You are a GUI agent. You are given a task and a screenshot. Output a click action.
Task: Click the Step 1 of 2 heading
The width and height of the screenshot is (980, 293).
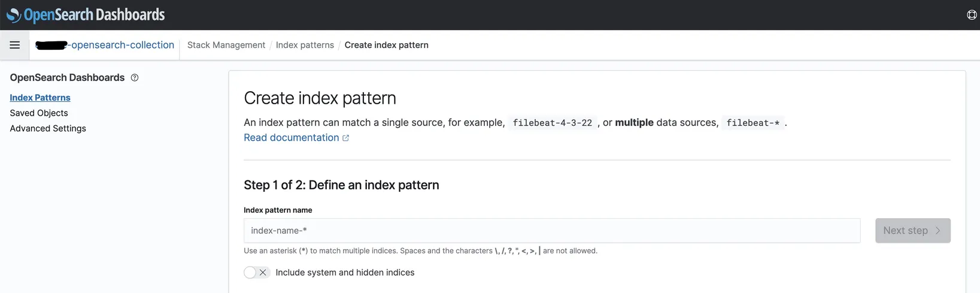(x=341, y=185)
